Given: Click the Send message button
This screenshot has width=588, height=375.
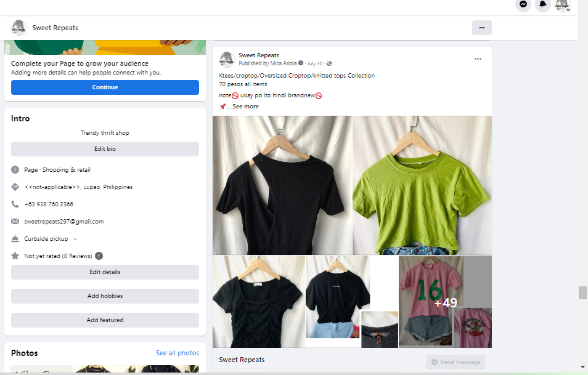Looking at the screenshot, I should [x=455, y=362].
